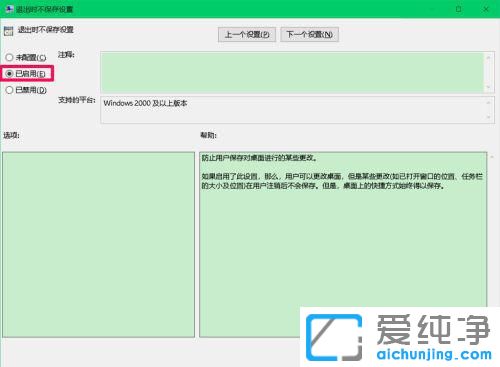Image resolution: width=500 pixels, height=367 pixels.
Task: Click the Windows 2000 及以上版本 platform text
Action: [145, 103]
